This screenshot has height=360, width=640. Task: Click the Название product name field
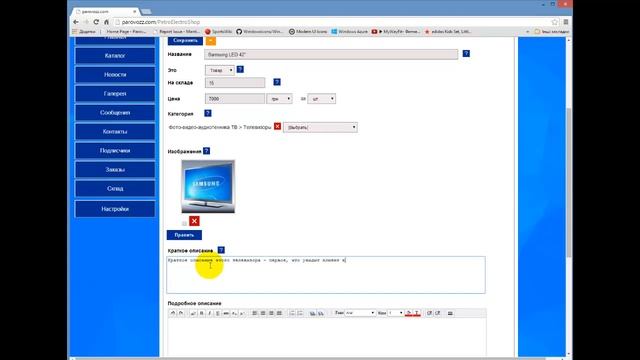tap(331, 54)
